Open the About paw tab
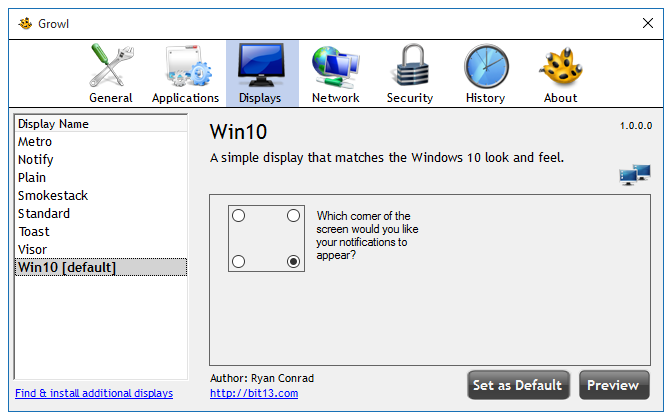The image size is (669, 419). [561, 73]
